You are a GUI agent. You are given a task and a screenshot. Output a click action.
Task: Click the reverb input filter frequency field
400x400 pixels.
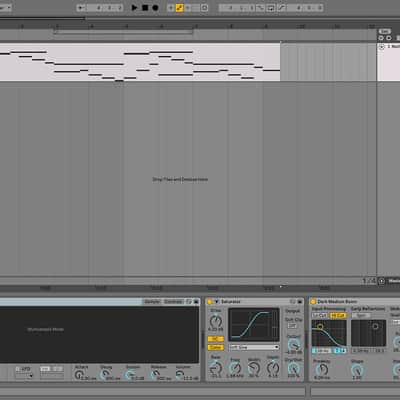[322, 351]
